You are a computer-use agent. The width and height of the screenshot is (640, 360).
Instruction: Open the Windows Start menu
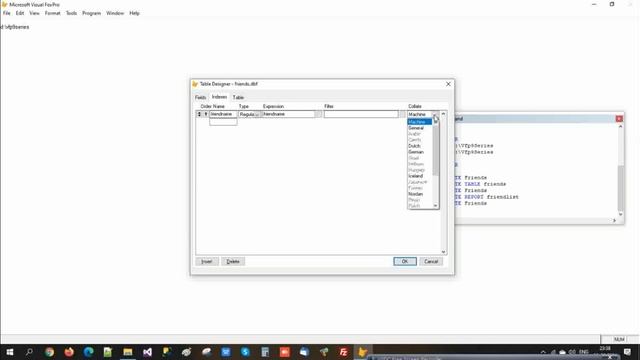(10, 352)
